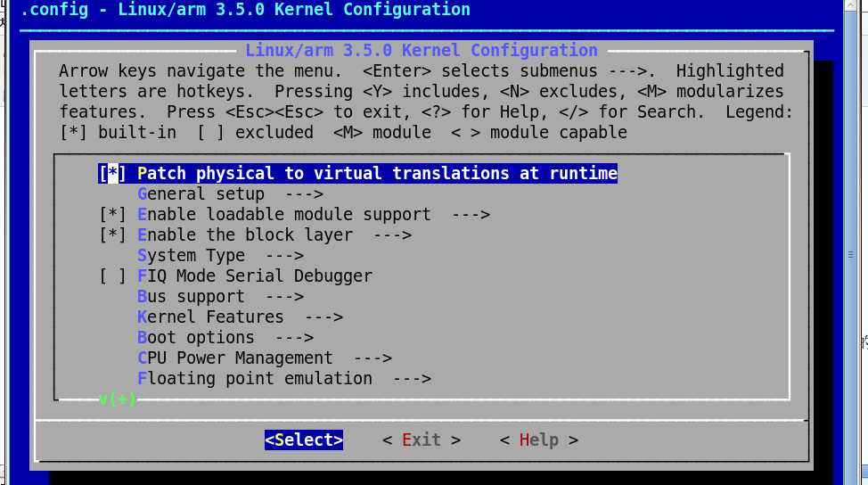
Task: Click the dialog title Linux/arm 3.5.0 Kernel Configuration
Action: [422, 51]
